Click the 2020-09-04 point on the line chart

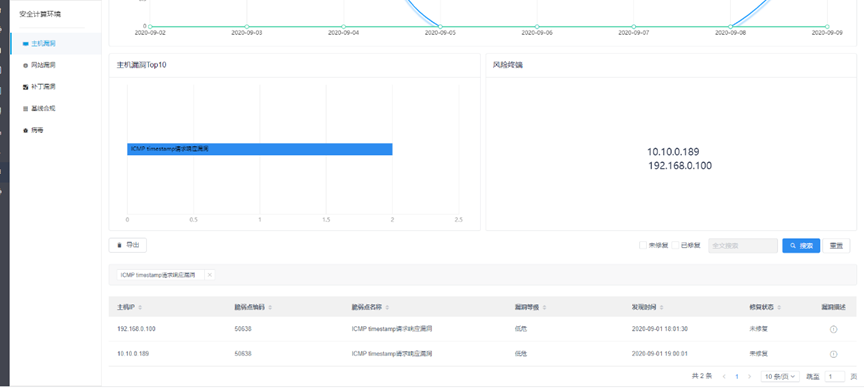(343, 26)
